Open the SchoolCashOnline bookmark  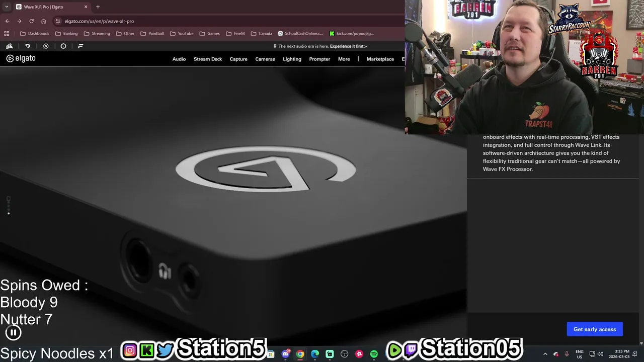tap(300, 34)
